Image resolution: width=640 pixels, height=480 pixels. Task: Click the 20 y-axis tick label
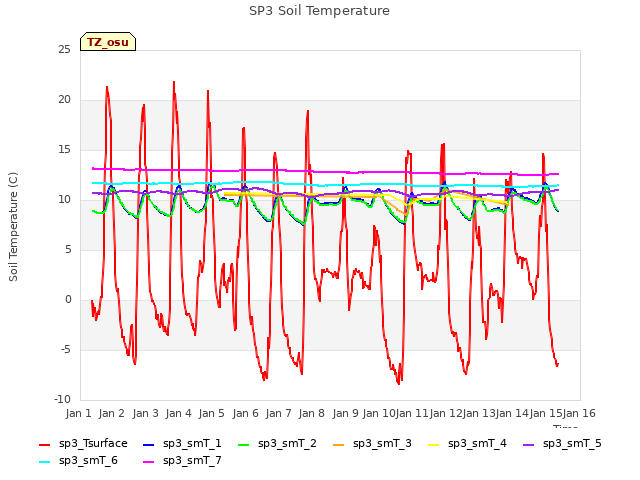click(64, 100)
